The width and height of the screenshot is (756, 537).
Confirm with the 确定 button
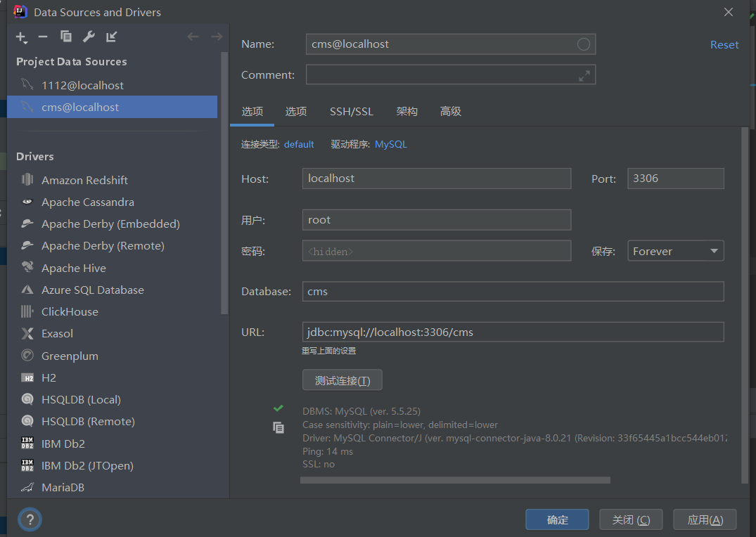[557, 519]
